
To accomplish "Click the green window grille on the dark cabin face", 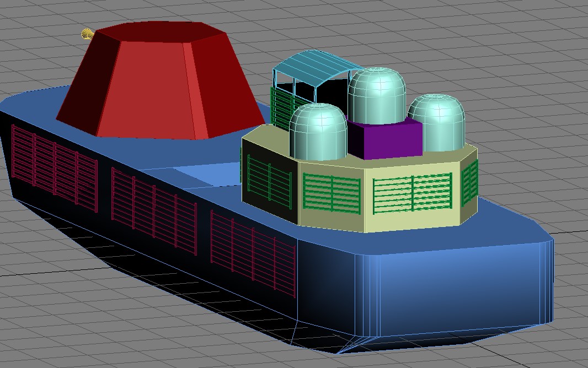I will pyautogui.click(x=269, y=182).
